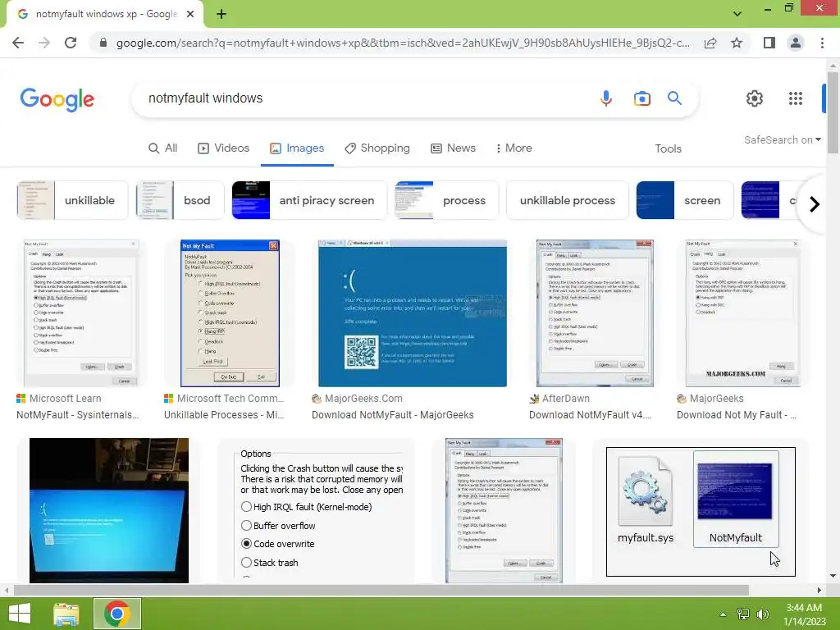Show hidden tray icons arrow
The image size is (840, 630).
724,614
